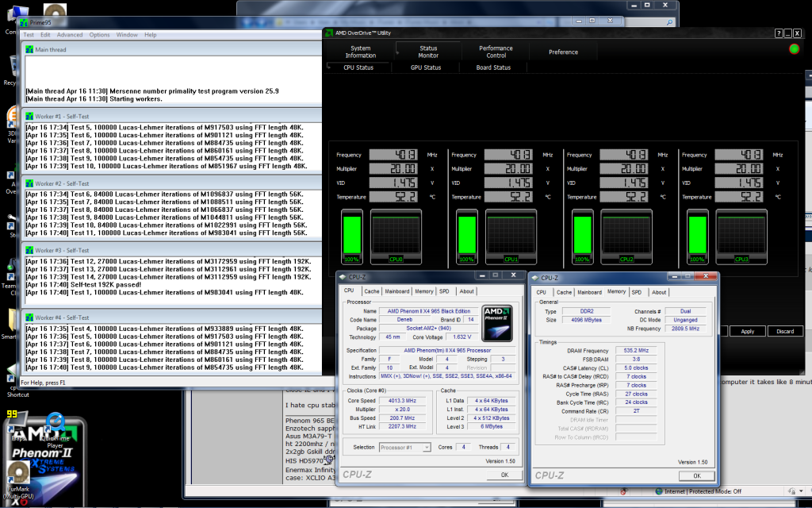Viewport: 812px width, 508px height.
Task: Switch to the GPU Status sub-tab
Action: tap(426, 67)
